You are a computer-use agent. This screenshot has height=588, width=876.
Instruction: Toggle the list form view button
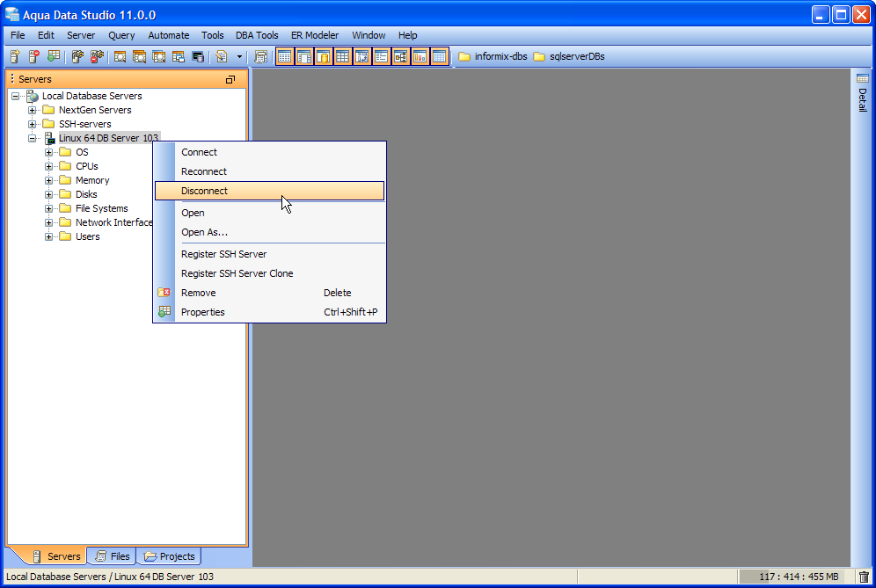[381, 56]
